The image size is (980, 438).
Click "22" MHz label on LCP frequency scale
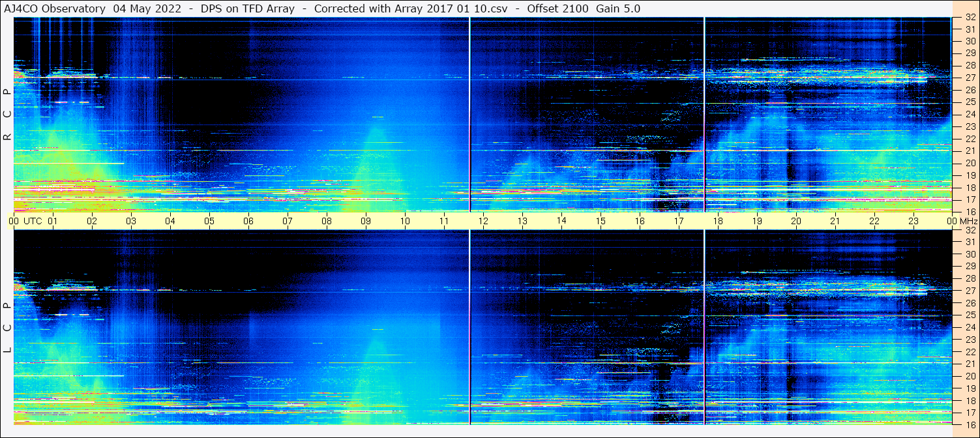coord(970,352)
